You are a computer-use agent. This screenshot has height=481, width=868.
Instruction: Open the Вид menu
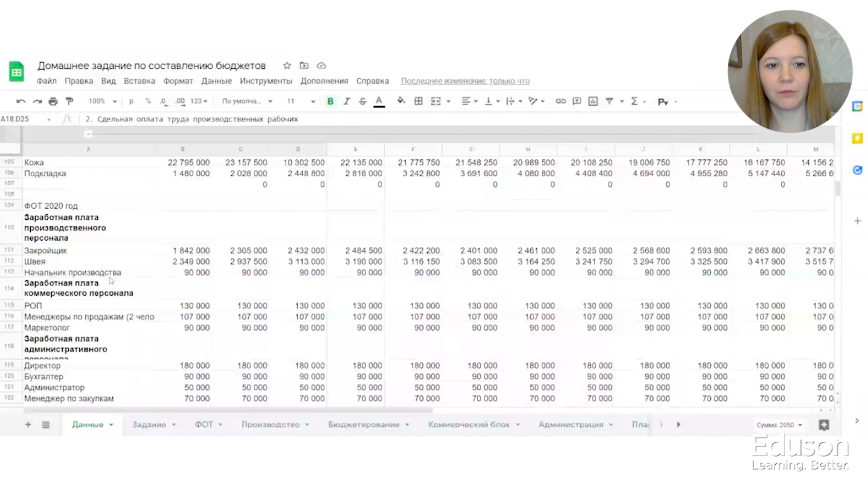(x=108, y=81)
